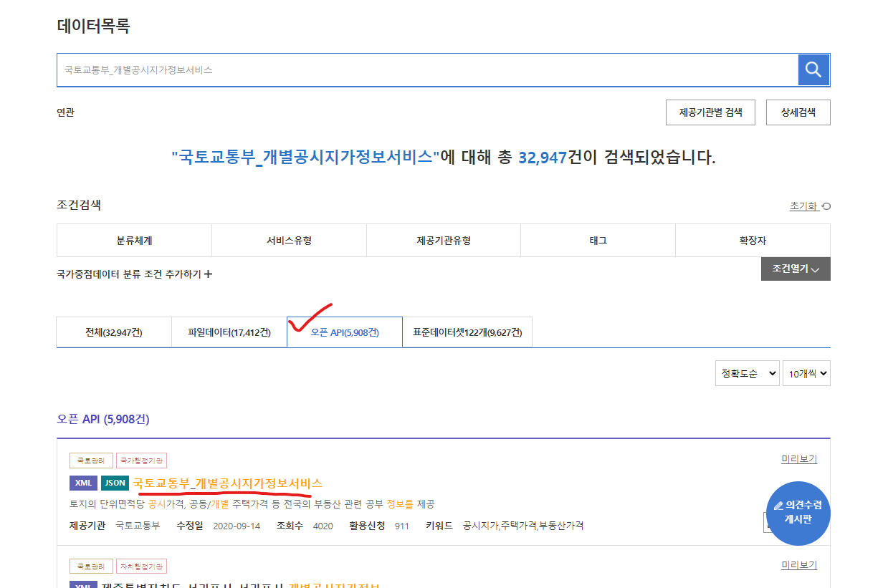The image size is (888, 588).
Task: Click the 국토관리 tag on first result
Action: coord(90,461)
